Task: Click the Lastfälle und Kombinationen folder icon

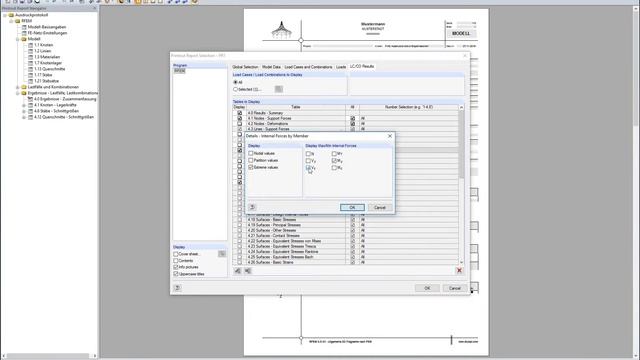Action: click(x=24, y=87)
